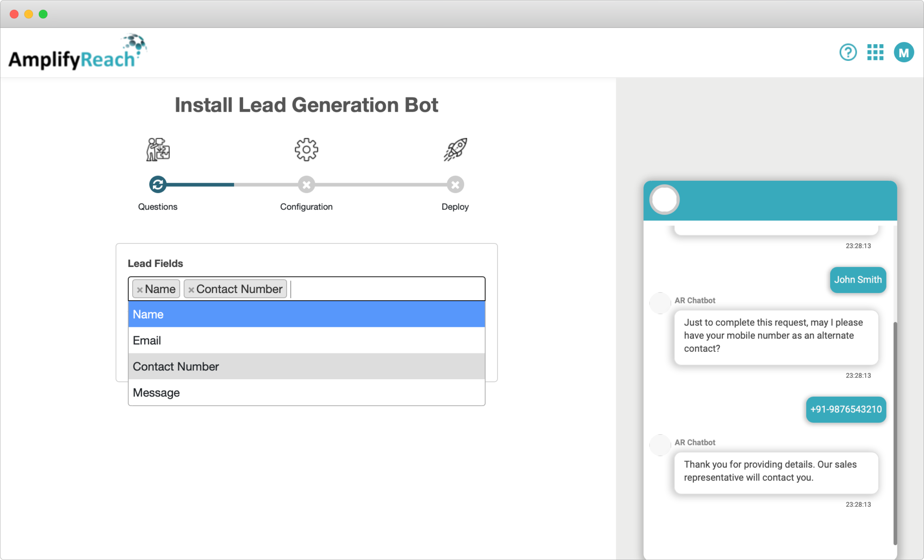Switch to the Deploy step label
The image size is (924, 560).
[455, 207]
